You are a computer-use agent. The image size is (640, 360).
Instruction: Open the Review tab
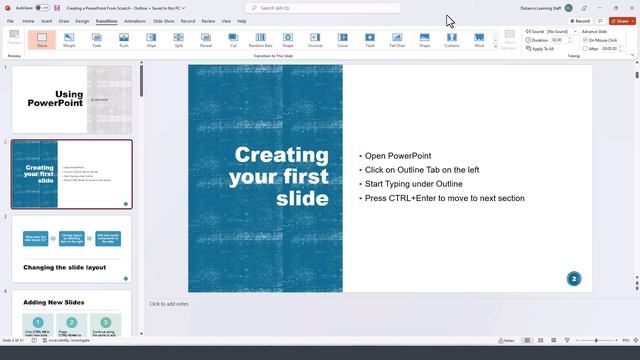pyautogui.click(x=208, y=21)
